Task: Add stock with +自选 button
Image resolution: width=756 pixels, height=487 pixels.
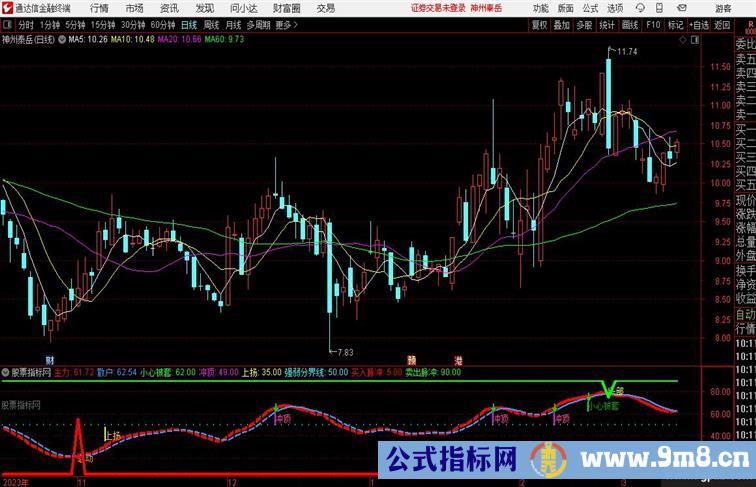Action: 699,25
